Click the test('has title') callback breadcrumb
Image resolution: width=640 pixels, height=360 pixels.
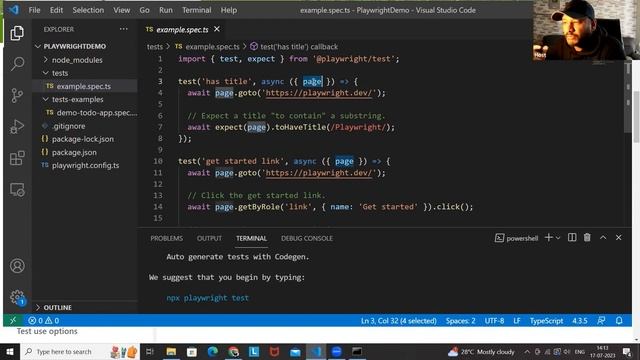point(299,47)
